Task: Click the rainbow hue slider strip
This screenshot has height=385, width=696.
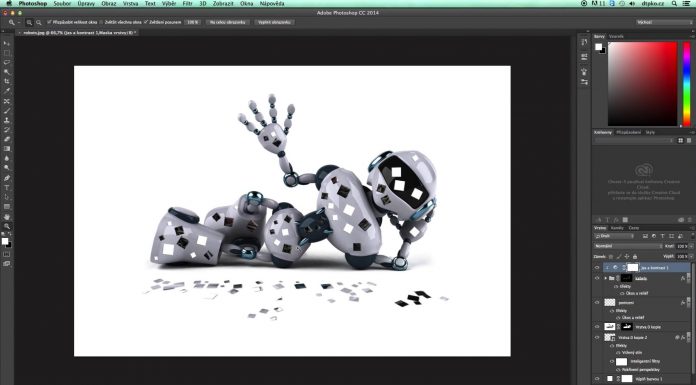Action: click(x=686, y=84)
